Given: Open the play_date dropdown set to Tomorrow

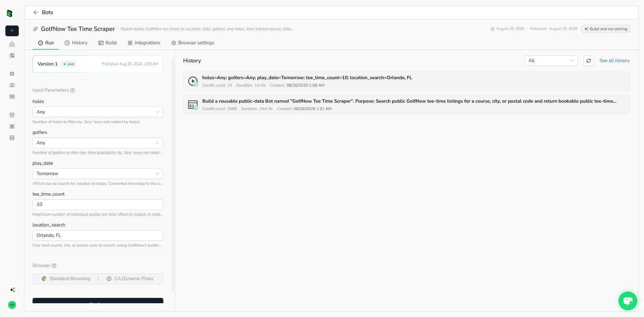Looking at the screenshot, I should click(98, 174).
